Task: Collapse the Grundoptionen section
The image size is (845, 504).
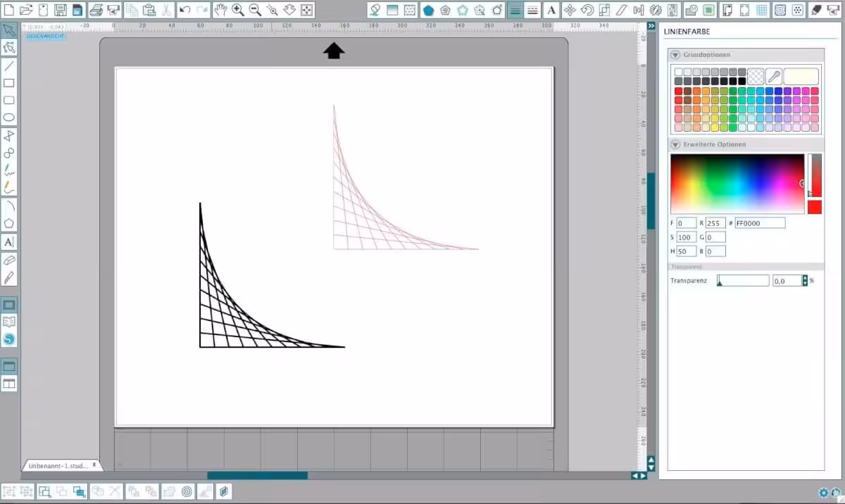Action: [x=675, y=55]
